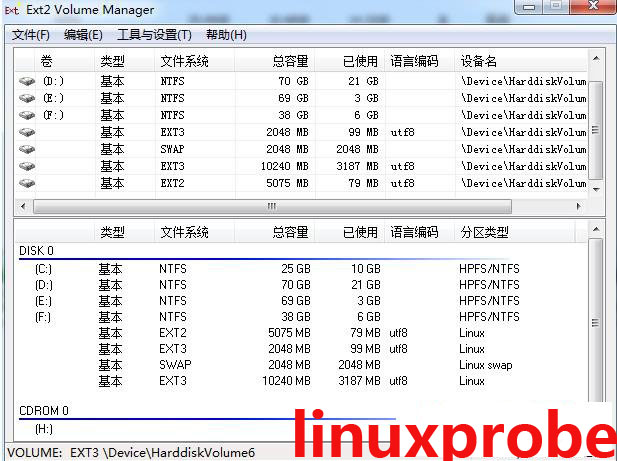Select DISK 0 group heading
The image size is (617, 461).
coord(37,251)
